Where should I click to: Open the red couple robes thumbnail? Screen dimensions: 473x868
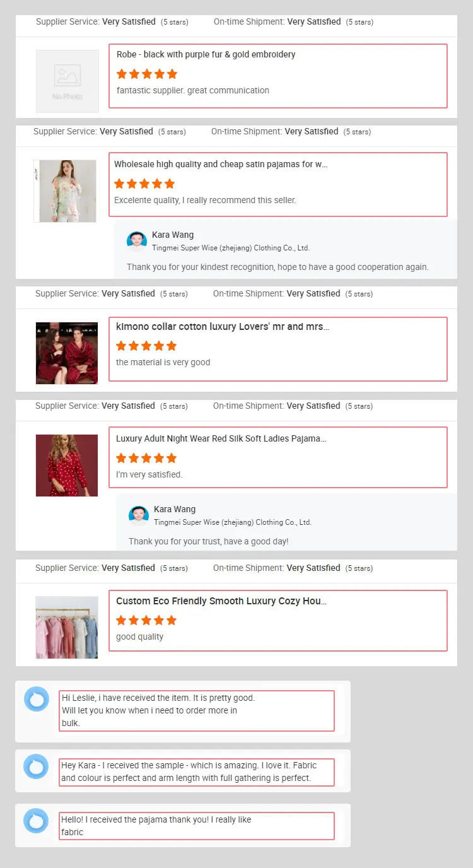67,353
